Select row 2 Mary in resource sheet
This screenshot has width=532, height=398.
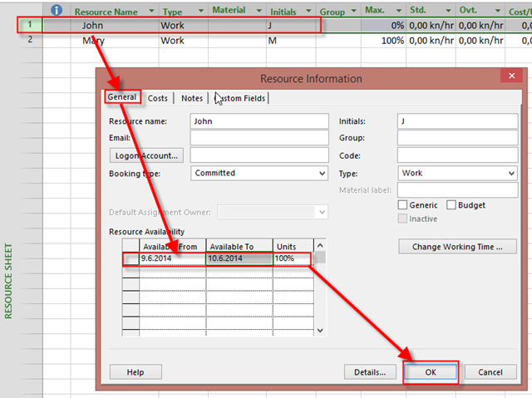(93, 40)
